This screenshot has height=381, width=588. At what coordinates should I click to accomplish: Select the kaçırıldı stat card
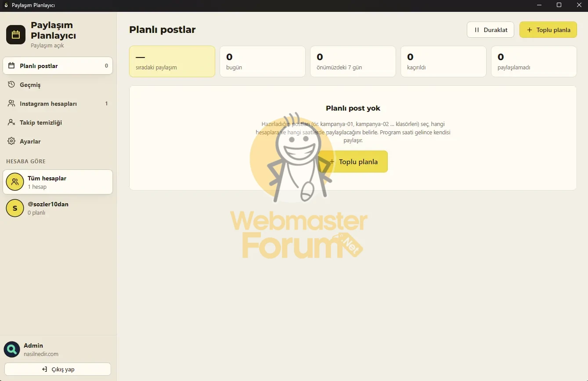[444, 61]
